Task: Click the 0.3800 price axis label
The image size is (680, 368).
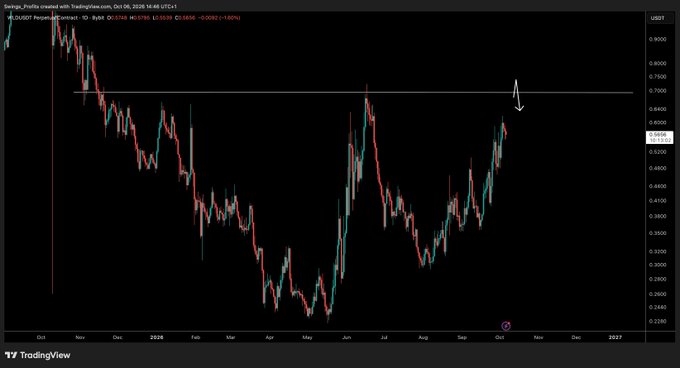Action: tap(657, 216)
